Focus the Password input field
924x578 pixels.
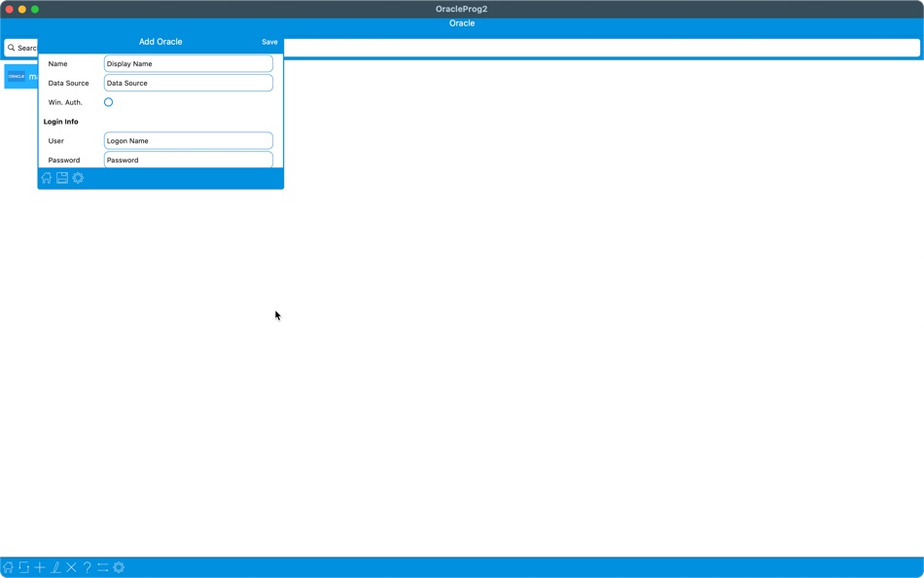point(189,160)
